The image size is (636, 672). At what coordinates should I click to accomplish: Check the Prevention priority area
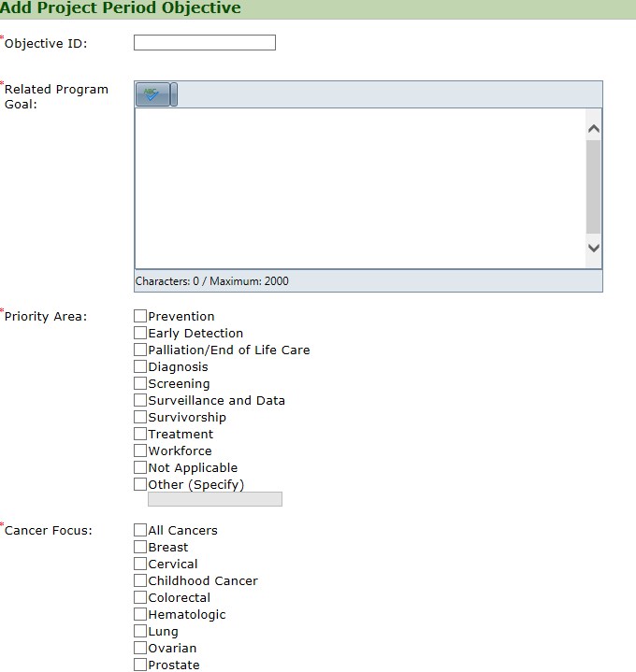(140, 316)
